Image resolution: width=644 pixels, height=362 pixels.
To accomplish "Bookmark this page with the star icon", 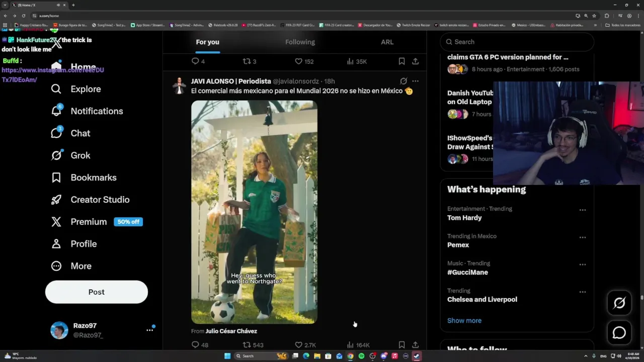I will click(x=594, y=16).
